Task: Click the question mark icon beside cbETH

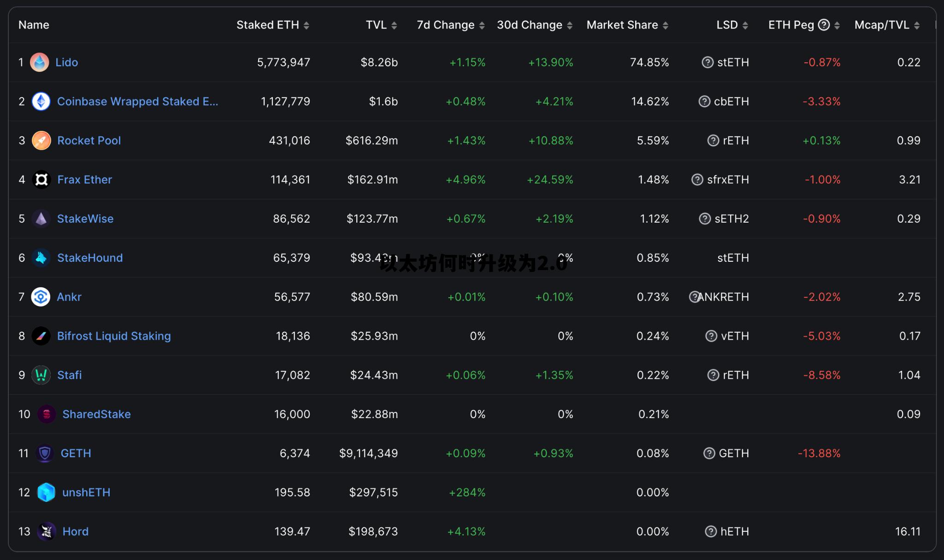Action: 704,101
